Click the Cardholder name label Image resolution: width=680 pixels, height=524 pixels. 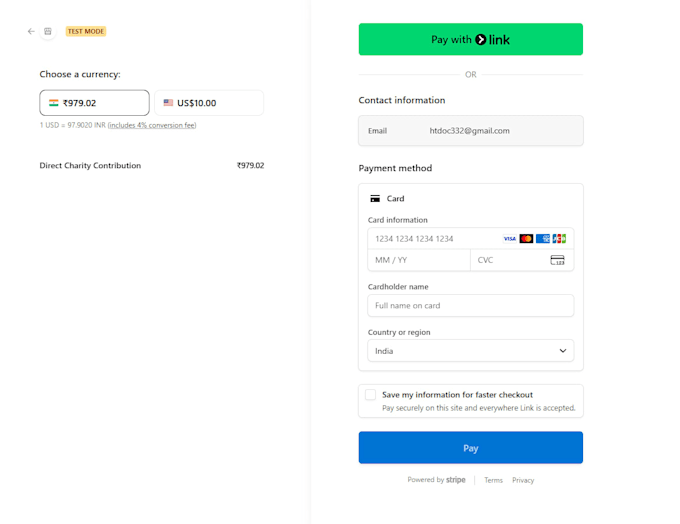[x=398, y=287]
